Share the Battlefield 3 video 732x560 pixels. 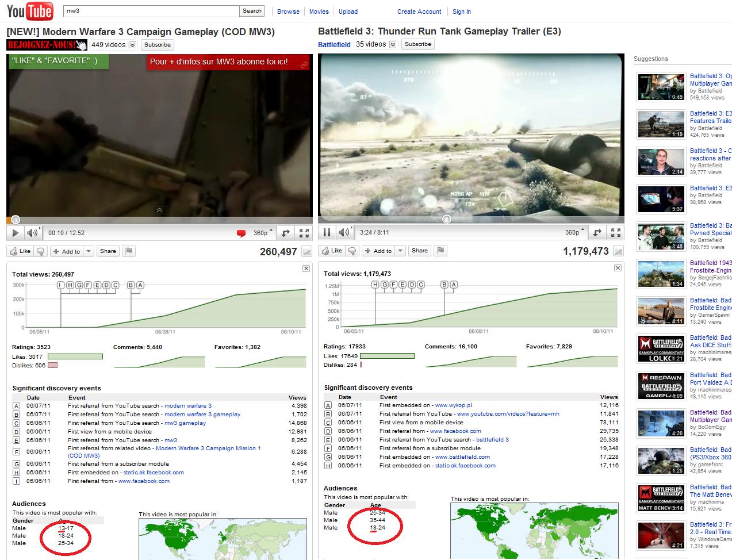(419, 251)
